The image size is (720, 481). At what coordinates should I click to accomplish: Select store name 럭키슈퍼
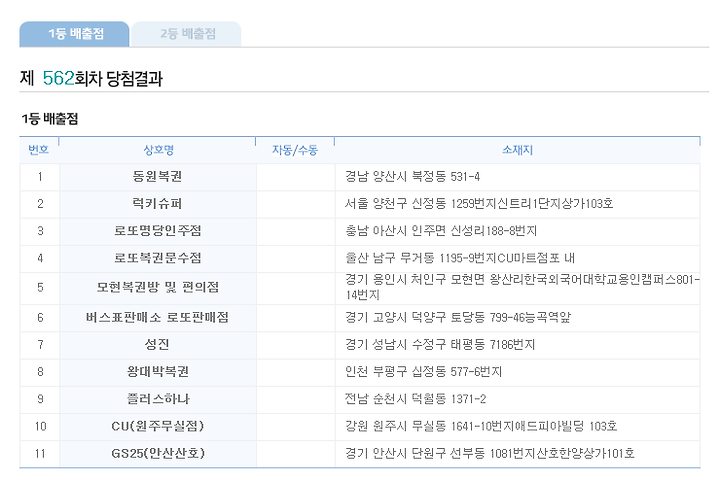point(158,203)
